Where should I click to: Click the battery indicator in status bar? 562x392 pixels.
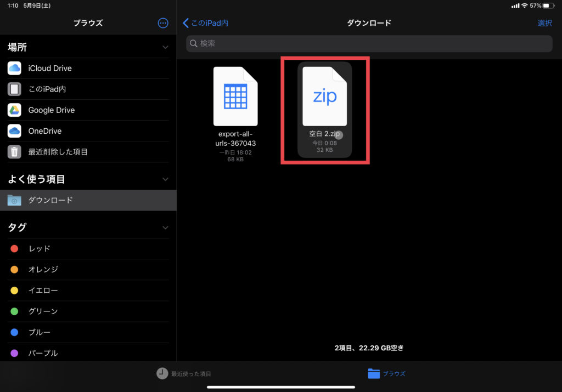[548, 5]
